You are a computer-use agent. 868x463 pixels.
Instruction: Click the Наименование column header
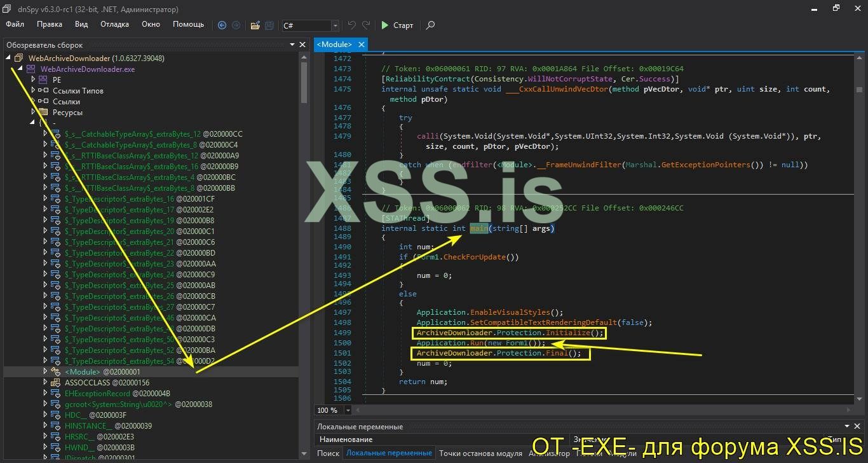[x=346, y=439]
